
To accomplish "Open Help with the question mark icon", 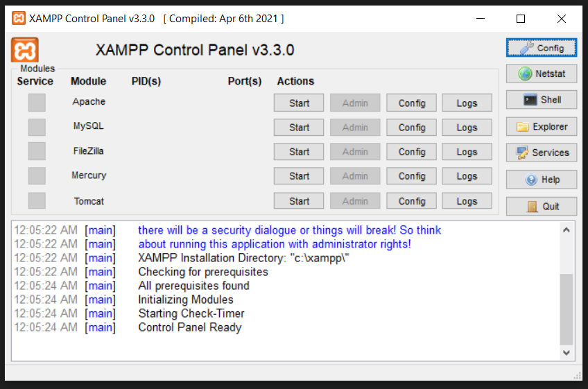I will pyautogui.click(x=541, y=180).
